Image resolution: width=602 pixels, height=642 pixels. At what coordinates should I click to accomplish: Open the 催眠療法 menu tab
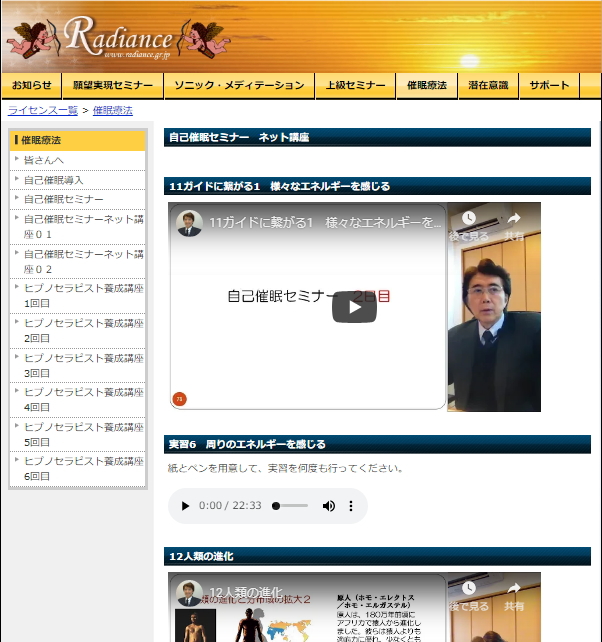(427, 86)
